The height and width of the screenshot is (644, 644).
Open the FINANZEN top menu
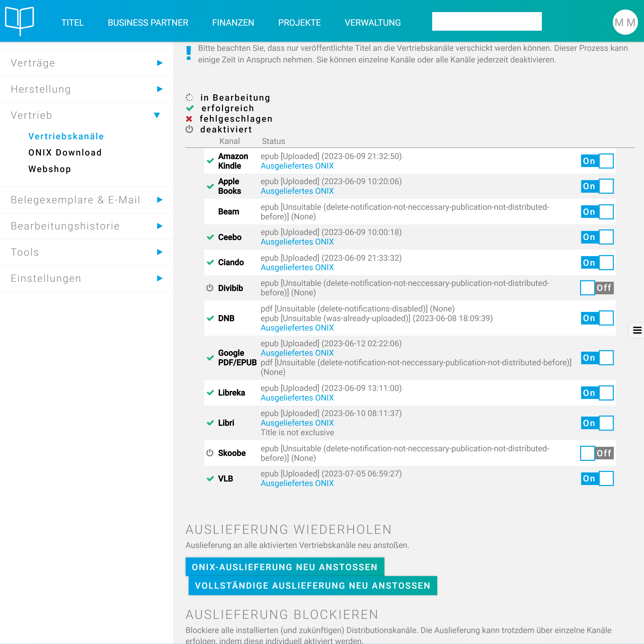pyautogui.click(x=233, y=23)
